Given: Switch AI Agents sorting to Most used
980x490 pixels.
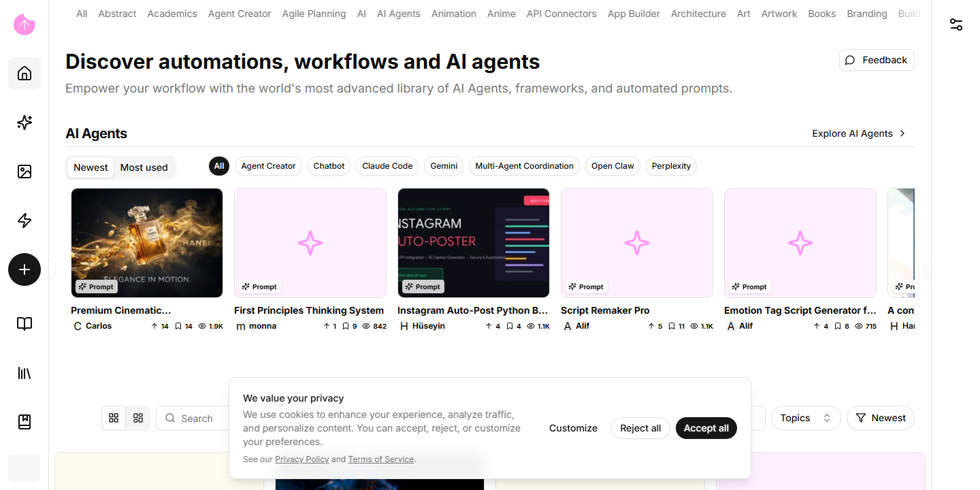Looking at the screenshot, I should click(144, 167).
